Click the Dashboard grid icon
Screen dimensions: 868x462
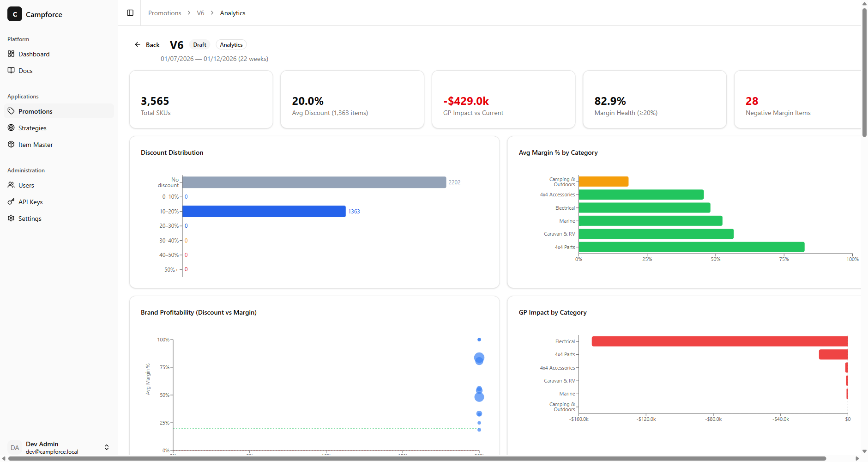click(x=11, y=54)
